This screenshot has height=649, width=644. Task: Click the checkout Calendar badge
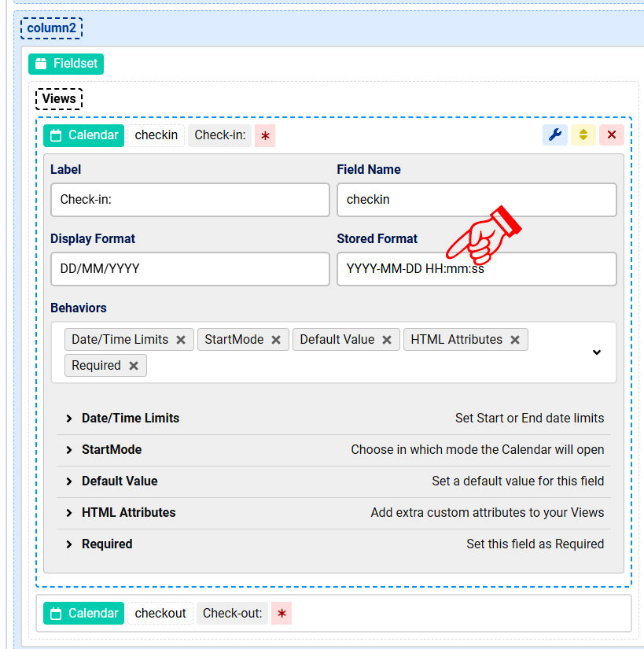click(x=83, y=613)
